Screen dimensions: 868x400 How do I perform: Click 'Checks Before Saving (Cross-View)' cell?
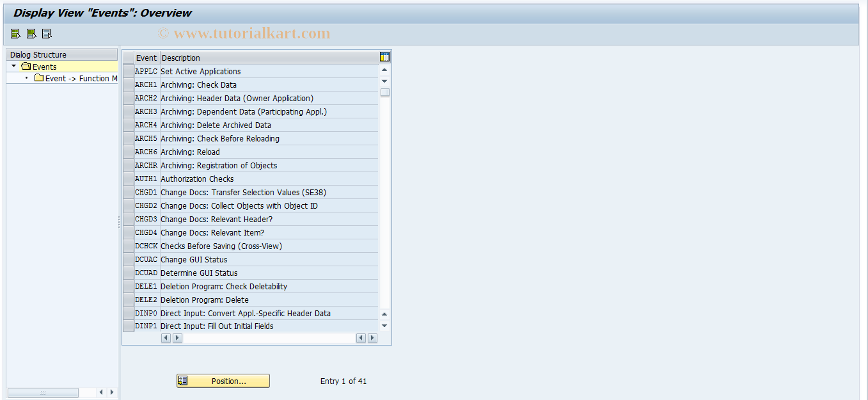click(269, 246)
